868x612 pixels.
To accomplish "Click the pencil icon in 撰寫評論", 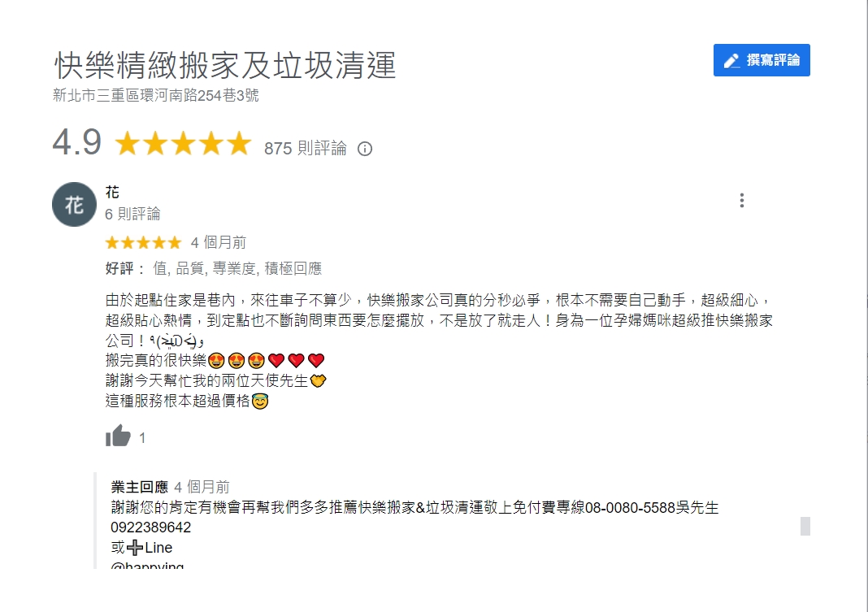I will click(731, 61).
